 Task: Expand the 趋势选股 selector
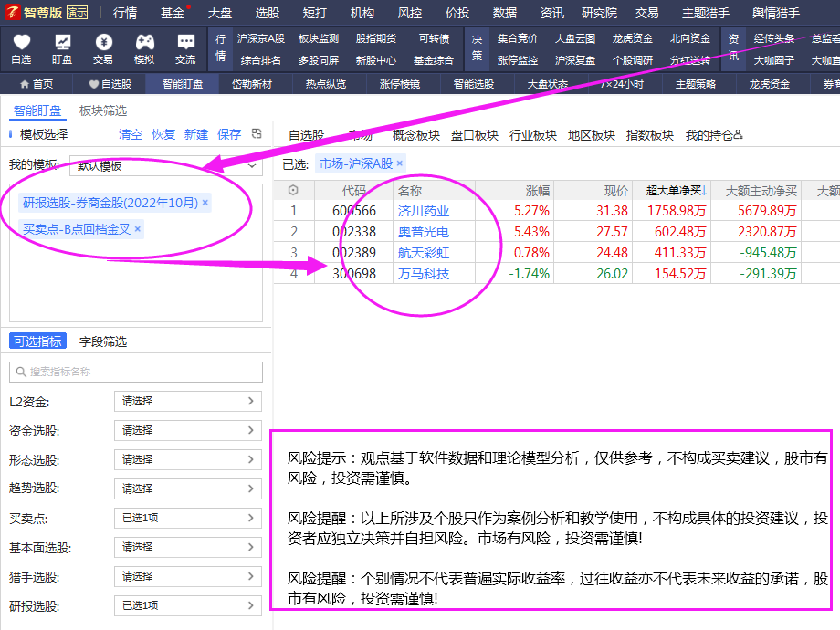point(187,488)
